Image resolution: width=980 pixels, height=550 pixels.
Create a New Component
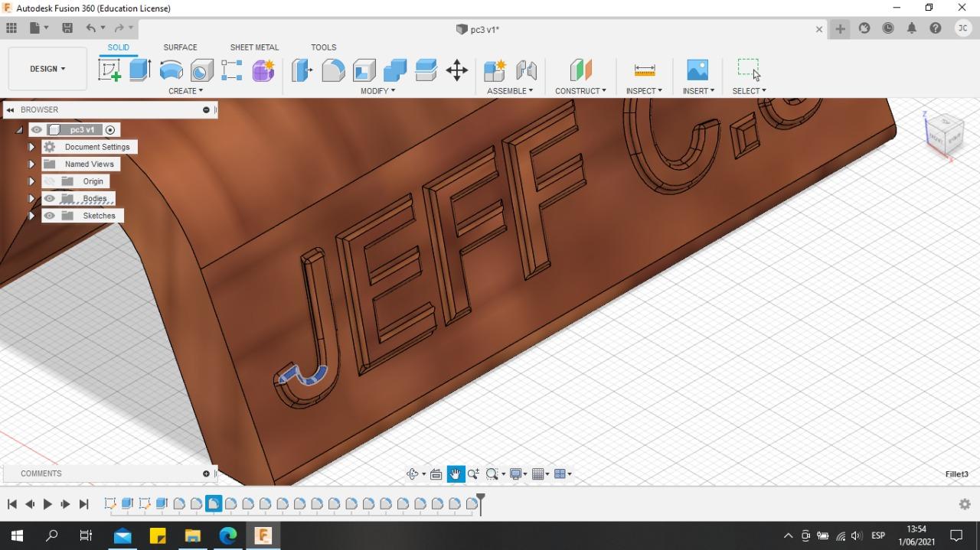tap(495, 70)
